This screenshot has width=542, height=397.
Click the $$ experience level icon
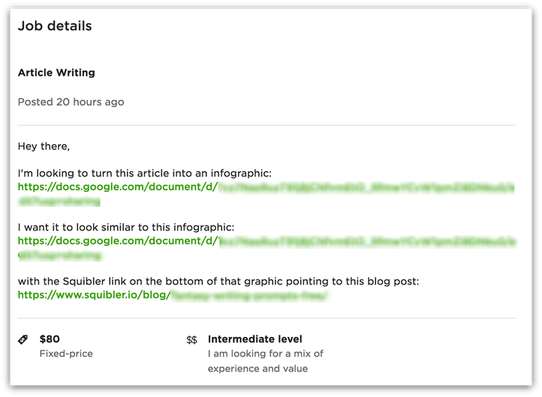tap(191, 340)
